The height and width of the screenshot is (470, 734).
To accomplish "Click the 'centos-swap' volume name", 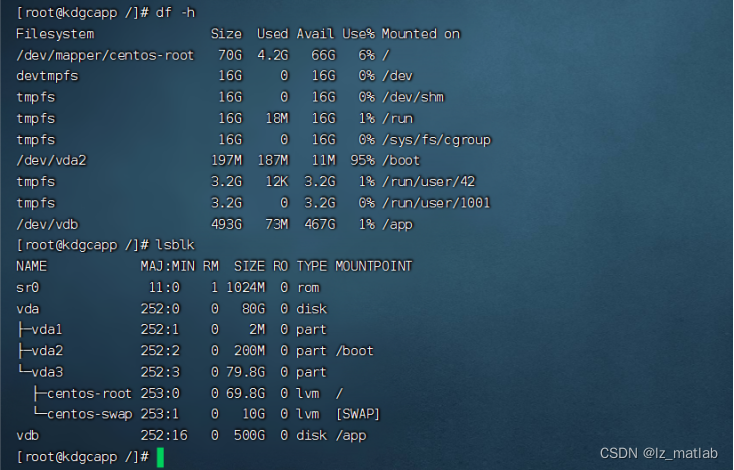I will [90, 414].
